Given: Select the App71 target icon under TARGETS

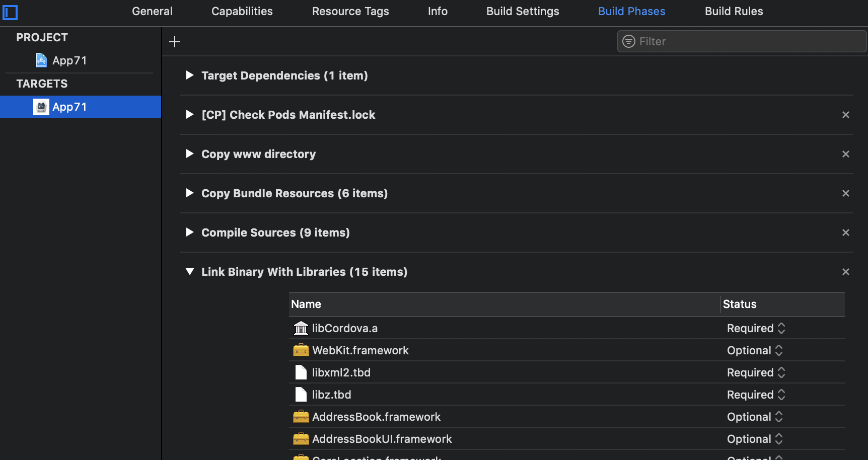Looking at the screenshot, I should click(x=41, y=106).
